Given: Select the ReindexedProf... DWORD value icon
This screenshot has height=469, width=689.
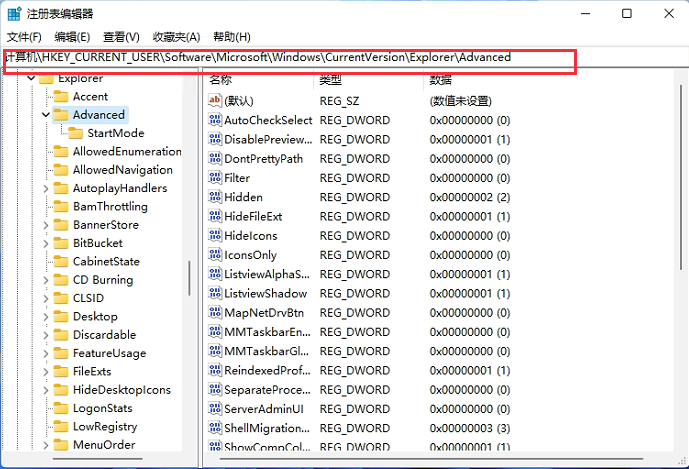Looking at the screenshot, I should tap(215, 370).
